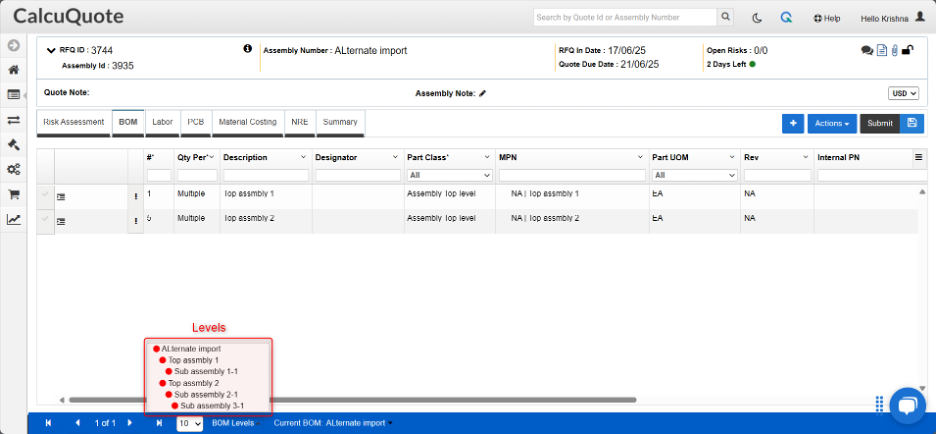This screenshot has height=434, width=936.
Task: Open sub-level icon for Top assmbly 1
Action: (x=60, y=196)
